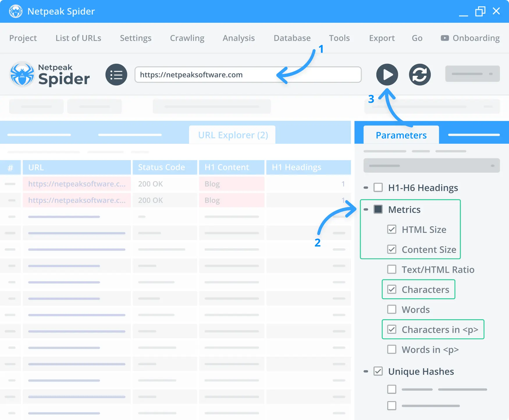
Task: Click the Netpeak Spider logo
Action: 50,75
